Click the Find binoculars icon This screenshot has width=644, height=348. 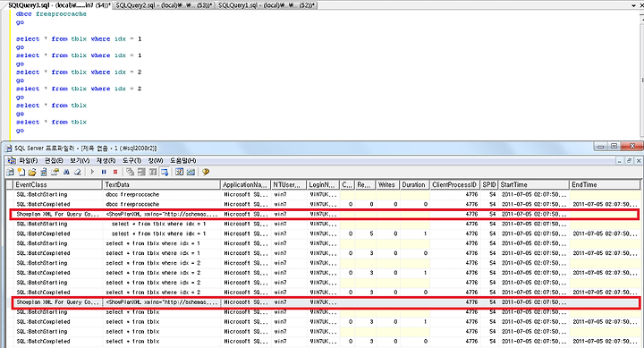tap(66, 172)
